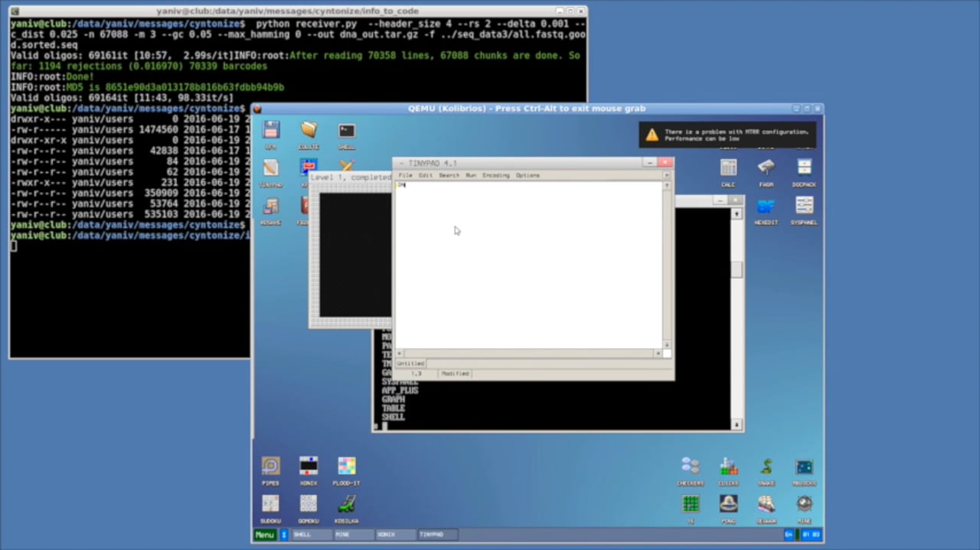Viewport: 980px width, 550px height.
Task: Open Tinypad Run menu
Action: [471, 175]
